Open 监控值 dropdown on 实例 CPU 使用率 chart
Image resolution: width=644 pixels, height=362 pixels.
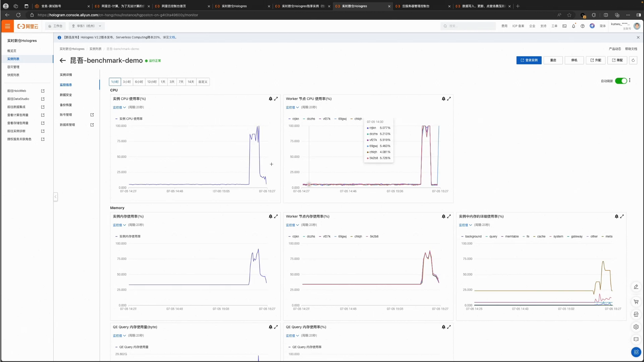pyautogui.click(x=119, y=108)
